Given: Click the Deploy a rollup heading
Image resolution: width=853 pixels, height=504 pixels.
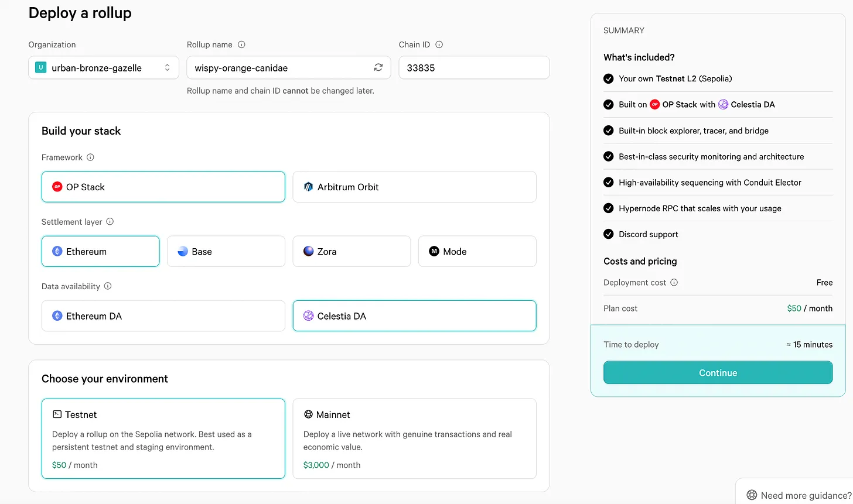Looking at the screenshot, I should coord(80,13).
